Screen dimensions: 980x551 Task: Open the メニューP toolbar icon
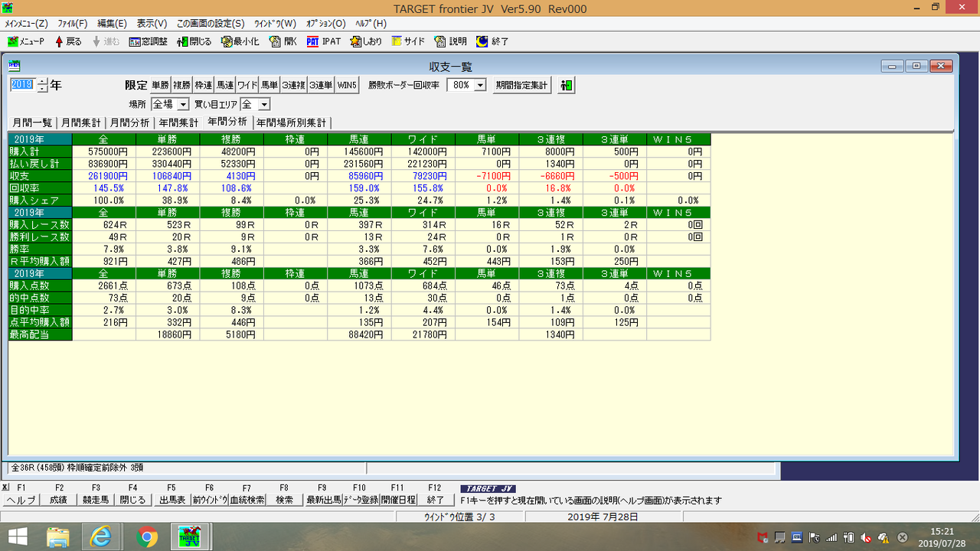pyautogui.click(x=26, y=41)
